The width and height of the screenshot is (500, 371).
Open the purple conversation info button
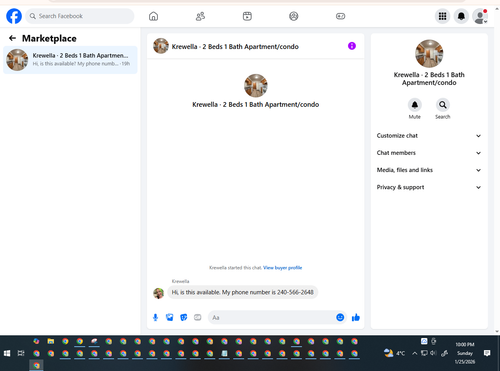tap(352, 46)
